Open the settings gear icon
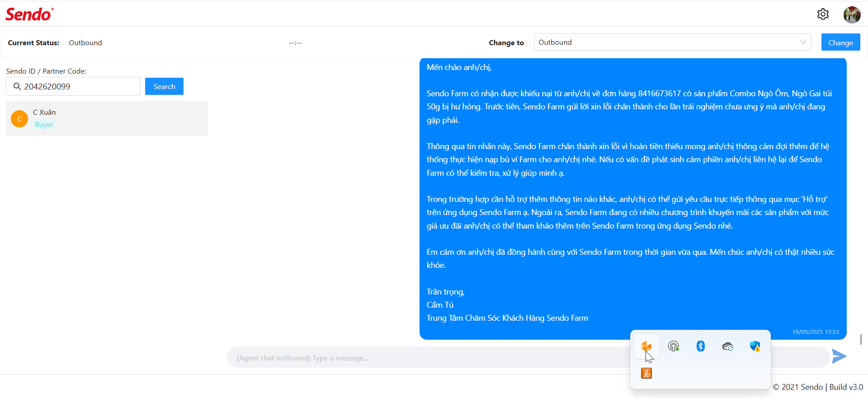 click(x=823, y=14)
